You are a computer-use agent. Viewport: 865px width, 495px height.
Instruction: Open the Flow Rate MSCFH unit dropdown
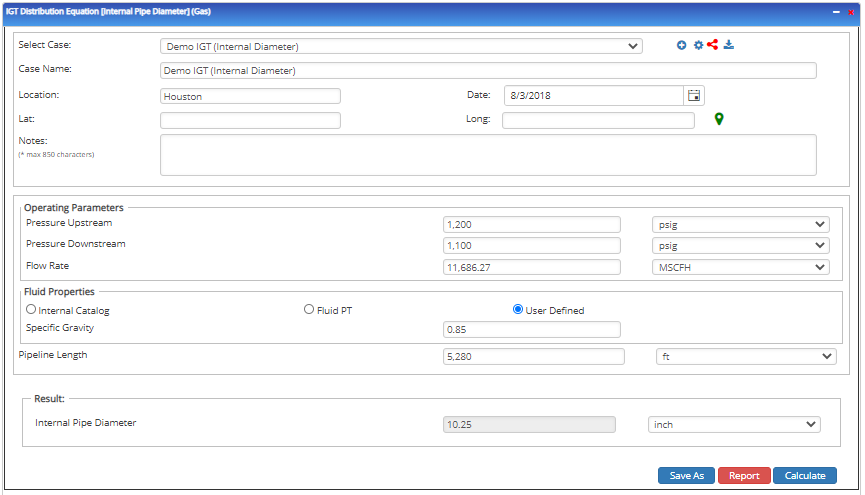tap(740, 267)
